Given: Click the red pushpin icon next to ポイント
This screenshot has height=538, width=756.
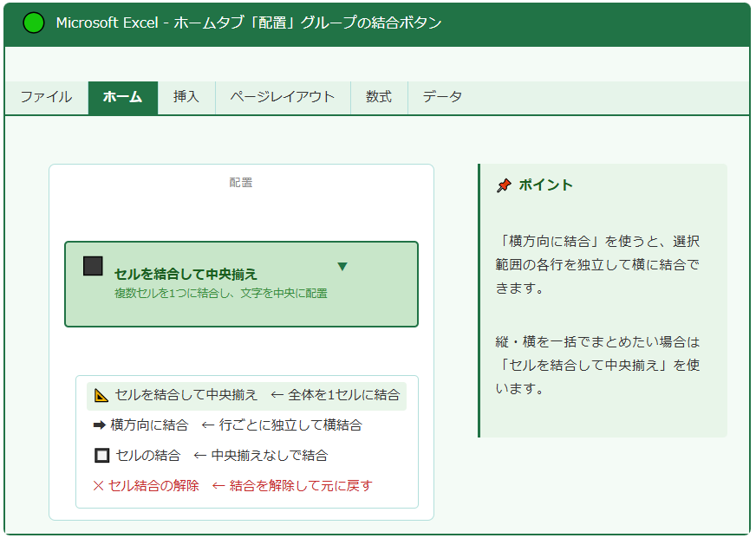Looking at the screenshot, I should click(x=504, y=185).
